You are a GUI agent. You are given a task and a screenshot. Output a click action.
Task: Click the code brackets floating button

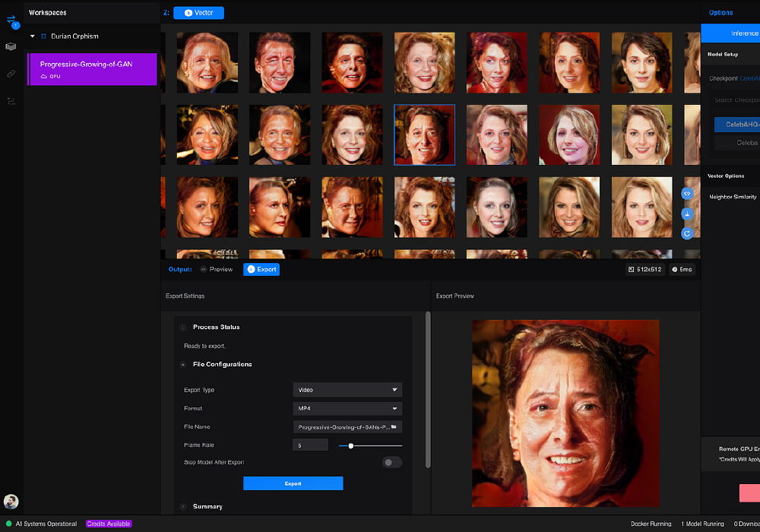[x=687, y=194]
